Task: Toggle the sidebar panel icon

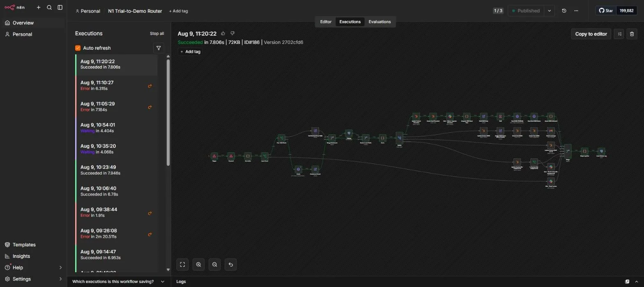Action: tap(60, 7)
